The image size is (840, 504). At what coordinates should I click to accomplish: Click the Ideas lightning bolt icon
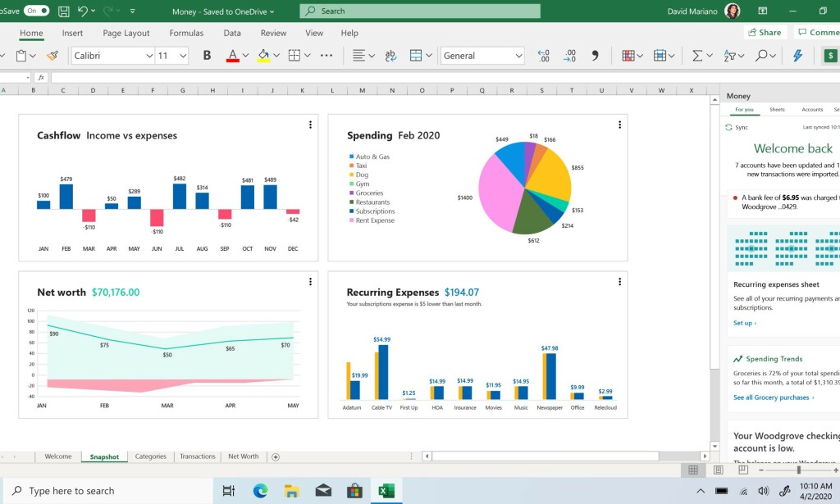click(x=797, y=56)
